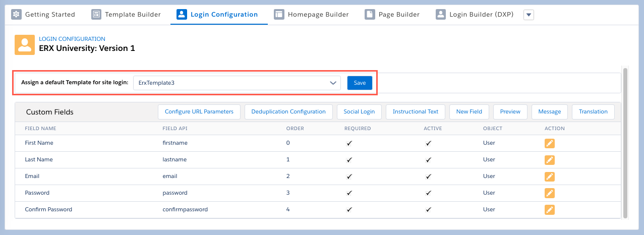Screen dimensions: 644x235
Task: Click the Social Login button
Action: tap(359, 111)
